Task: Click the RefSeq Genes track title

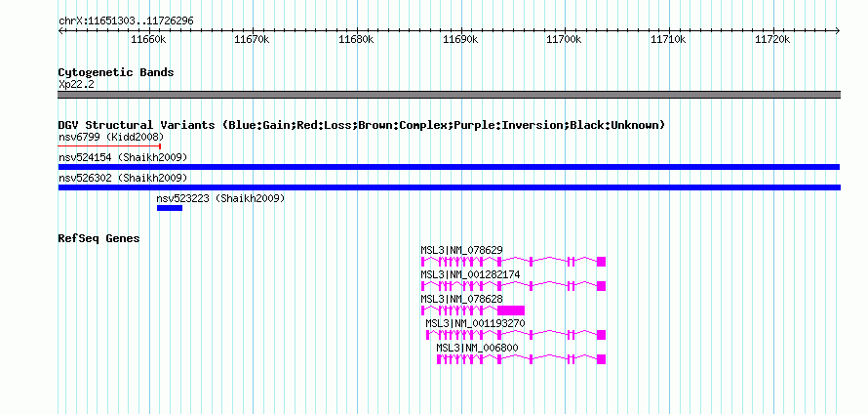Action: click(99, 239)
